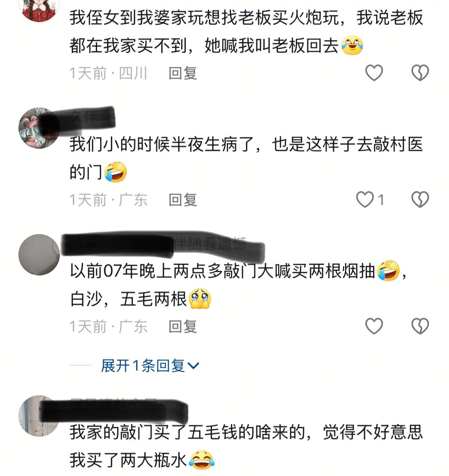Like the Sichuan comment about firecrackers
Screen dimensions: 449x476
(374, 73)
